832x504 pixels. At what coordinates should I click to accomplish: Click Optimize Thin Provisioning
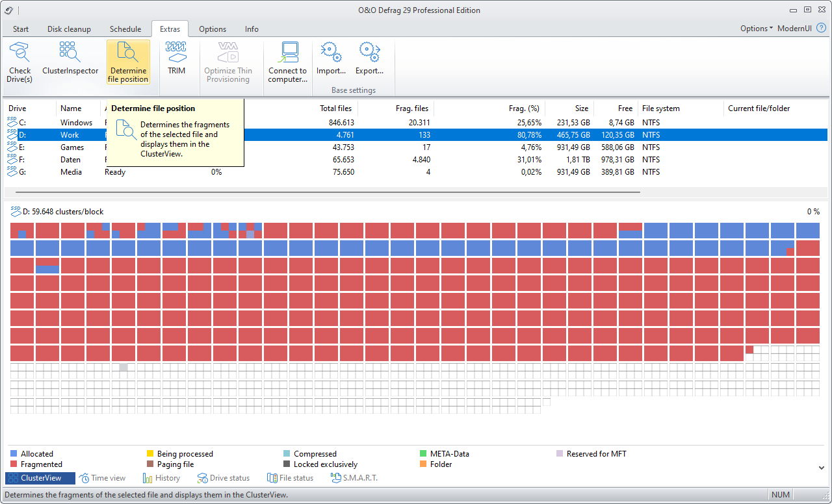click(228, 62)
